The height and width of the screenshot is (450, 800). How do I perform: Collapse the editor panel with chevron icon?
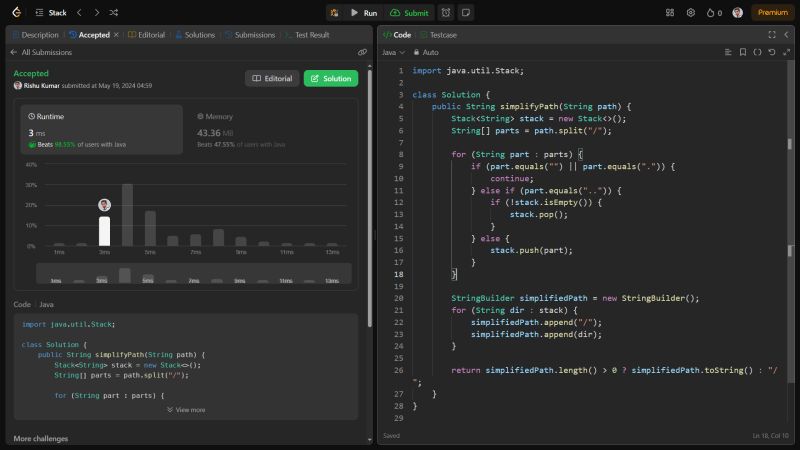click(786, 35)
